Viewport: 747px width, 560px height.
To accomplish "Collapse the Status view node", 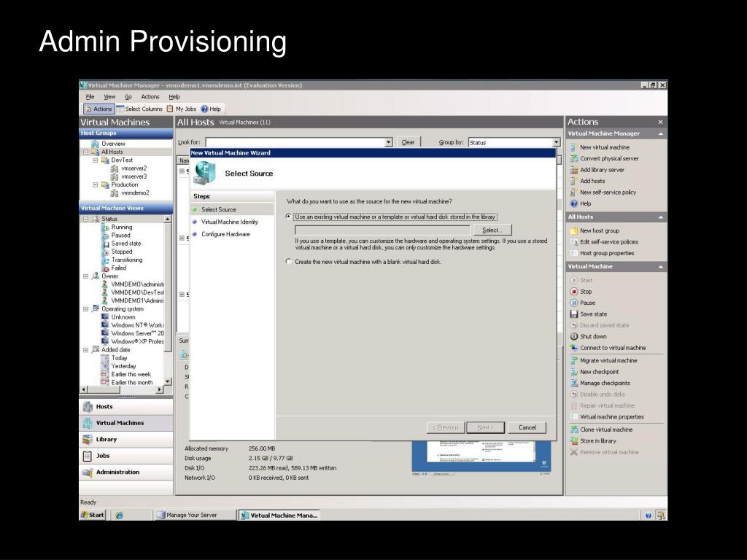I will pos(86,219).
